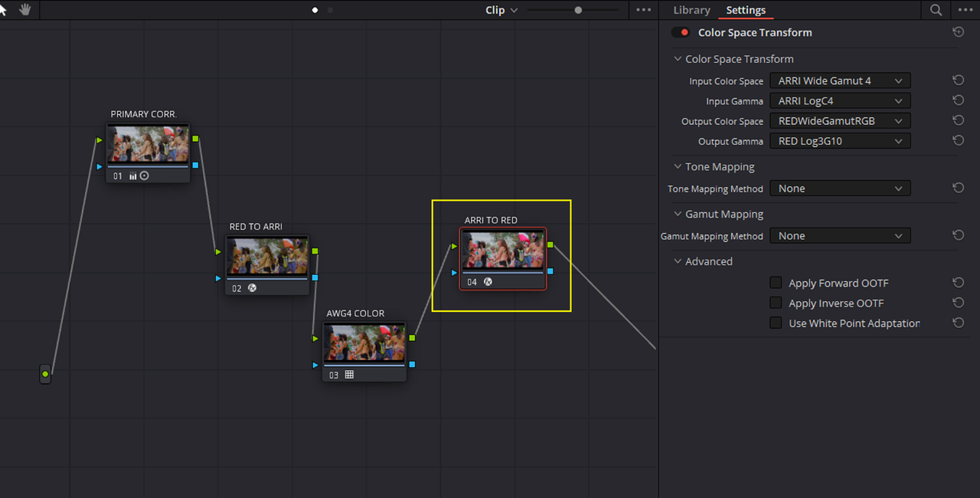980x498 pixels.
Task: Open the Output Color Space dropdown
Action: (840, 120)
